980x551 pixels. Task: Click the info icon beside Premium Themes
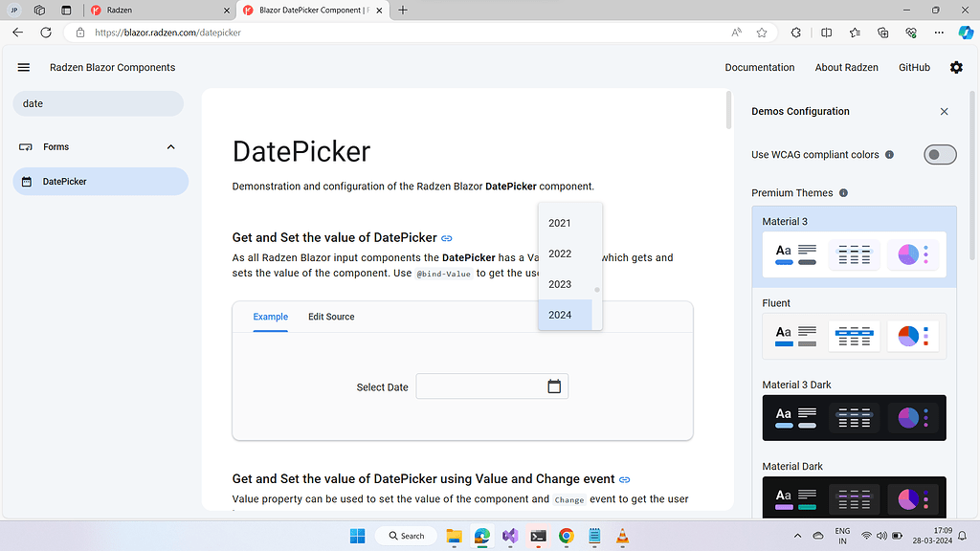[843, 192]
